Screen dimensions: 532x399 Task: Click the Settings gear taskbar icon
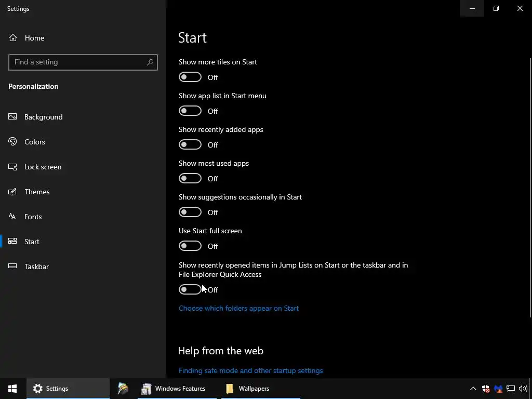tap(37, 389)
